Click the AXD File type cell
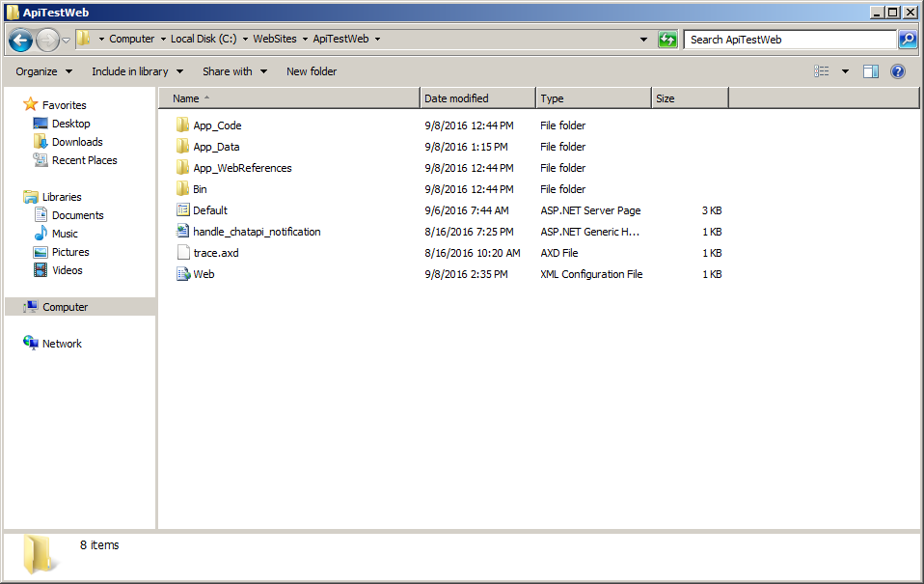 click(x=558, y=253)
